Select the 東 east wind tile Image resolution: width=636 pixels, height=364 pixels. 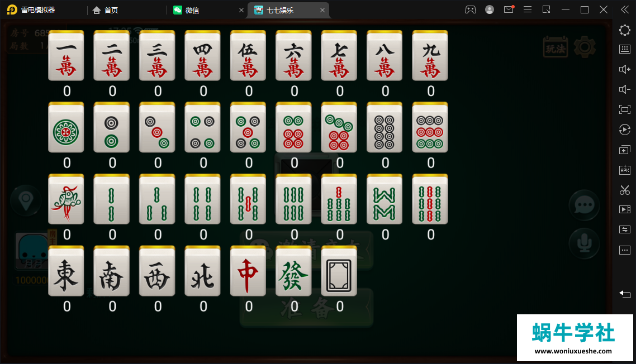66,271
